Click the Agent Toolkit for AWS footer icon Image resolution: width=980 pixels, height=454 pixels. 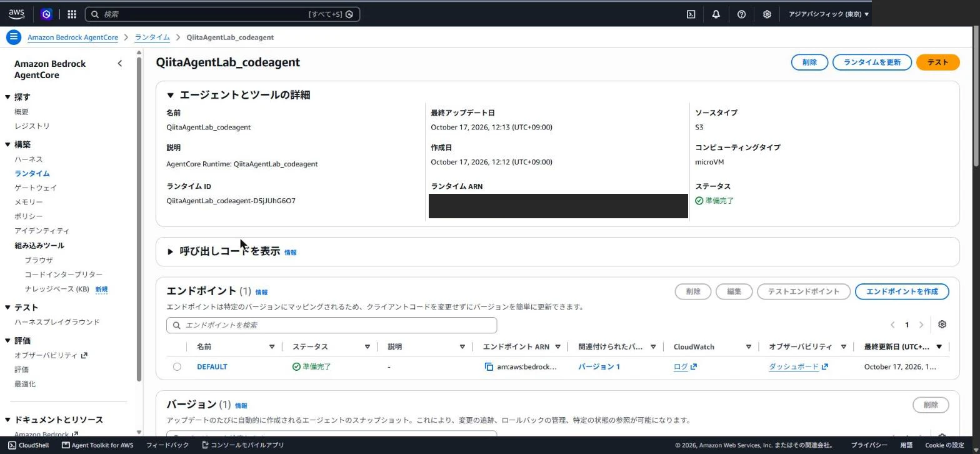[65, 445]
